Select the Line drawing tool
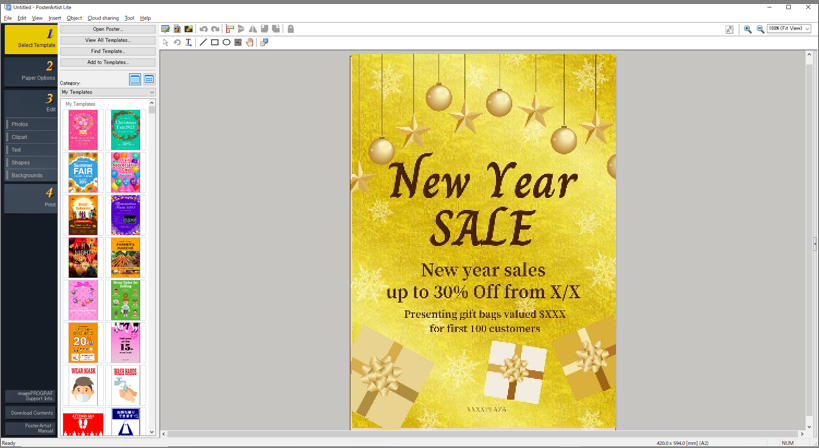 coord(203,43)
